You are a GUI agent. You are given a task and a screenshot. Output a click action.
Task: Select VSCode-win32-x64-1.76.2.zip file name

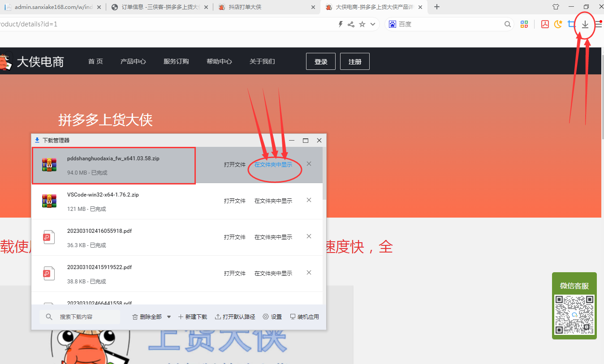pos(103,195)
